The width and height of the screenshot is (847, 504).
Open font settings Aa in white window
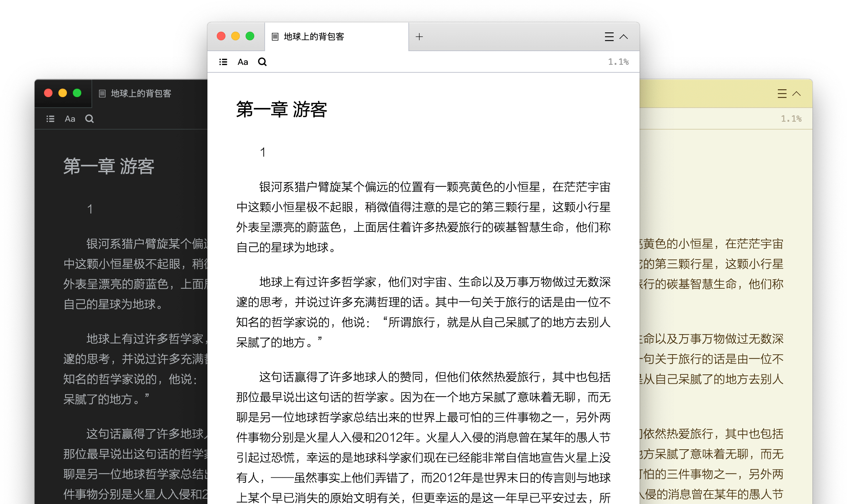pos(243,62)
